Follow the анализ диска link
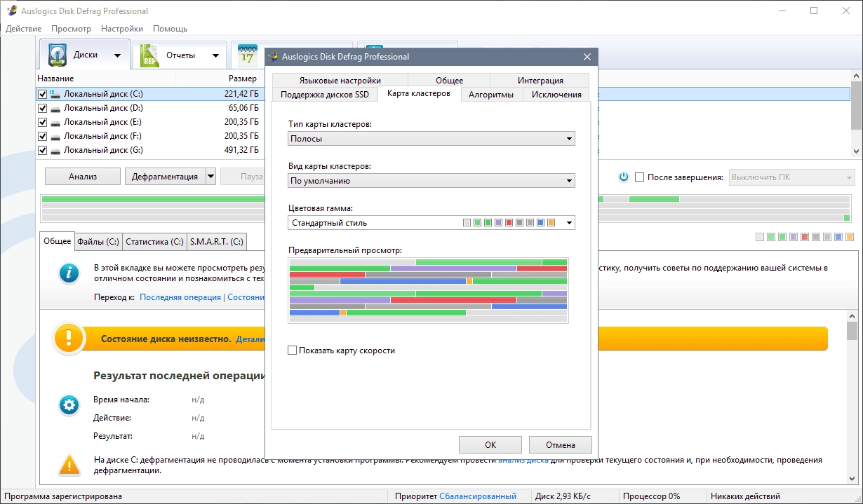 [x=523, y=461]
